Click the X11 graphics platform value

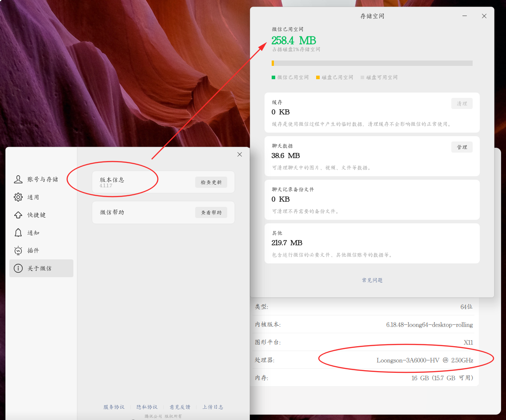(x=468, y=343)
